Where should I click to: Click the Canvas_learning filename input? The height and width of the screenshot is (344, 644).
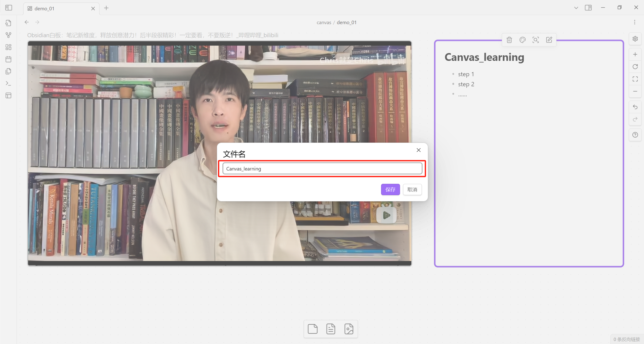pos(322,169)
